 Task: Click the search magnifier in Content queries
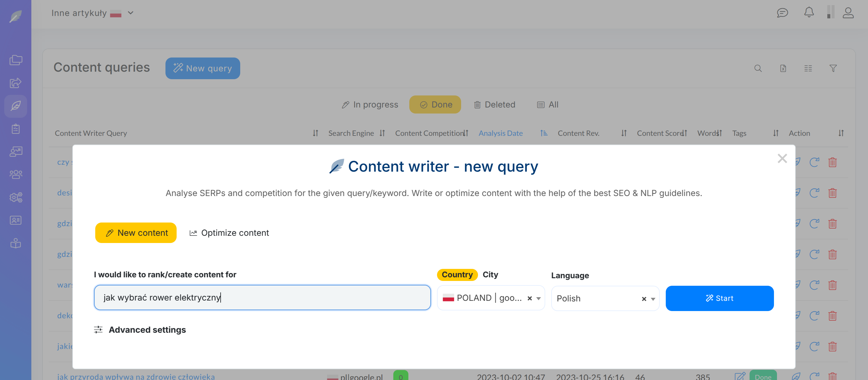point(758,68)
